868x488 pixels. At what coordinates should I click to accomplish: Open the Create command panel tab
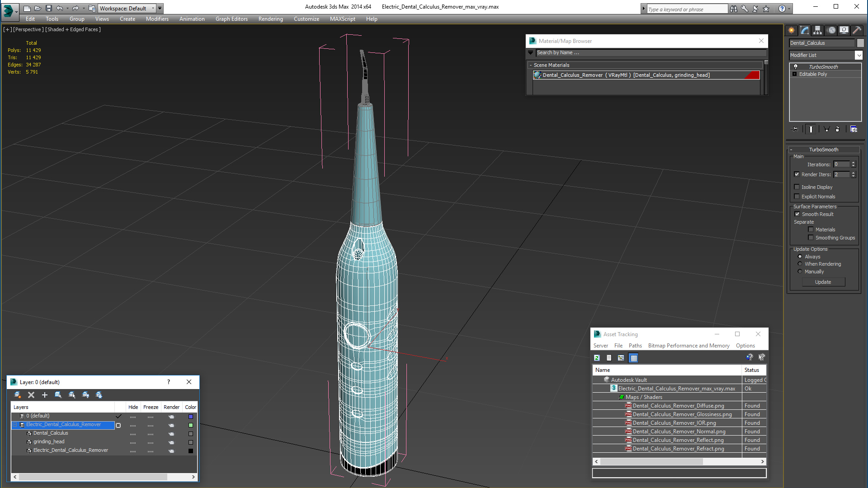[792, 30]
